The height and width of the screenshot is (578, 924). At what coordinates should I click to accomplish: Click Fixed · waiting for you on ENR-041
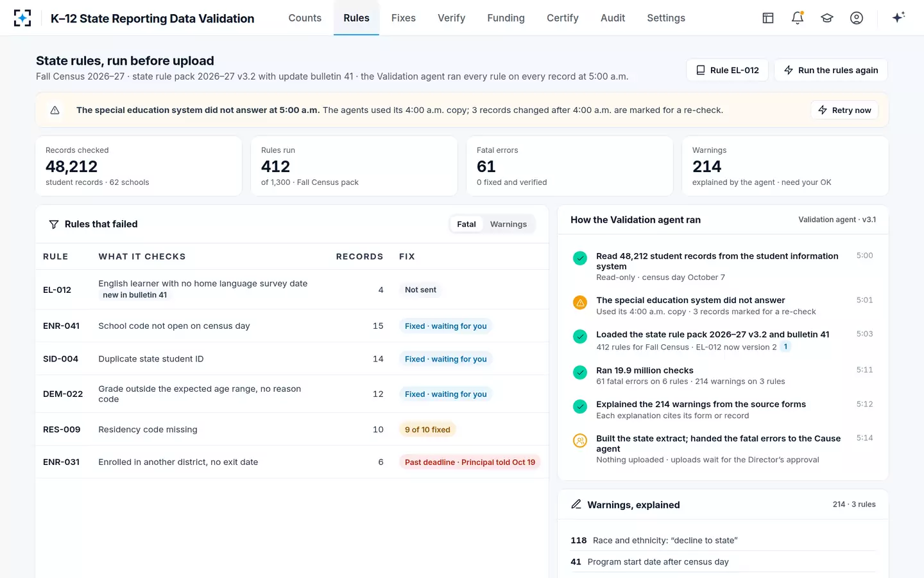click(x=445, y=326)
